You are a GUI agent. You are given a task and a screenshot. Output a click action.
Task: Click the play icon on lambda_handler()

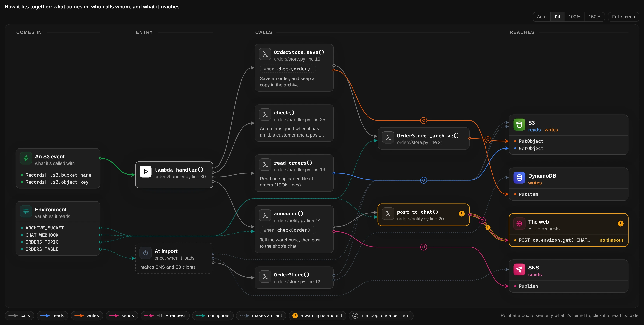tap(145, 172)
